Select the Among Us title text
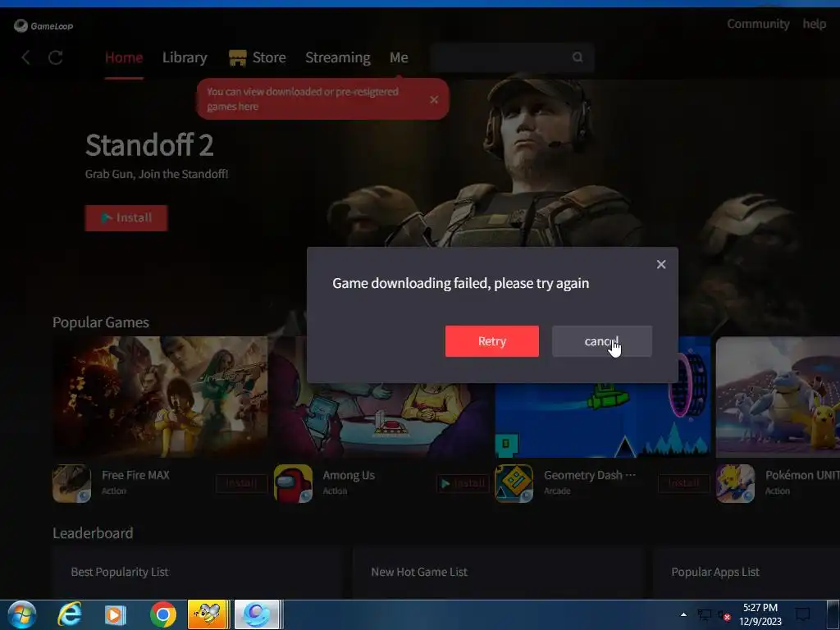Image resolution: width=840 pixels, height=630 pixels. tap(349, 475)
